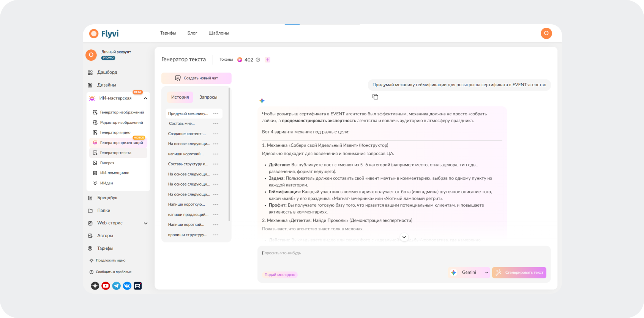Open options dots for 'Составь мне...' chat

[x=216, y=124]
